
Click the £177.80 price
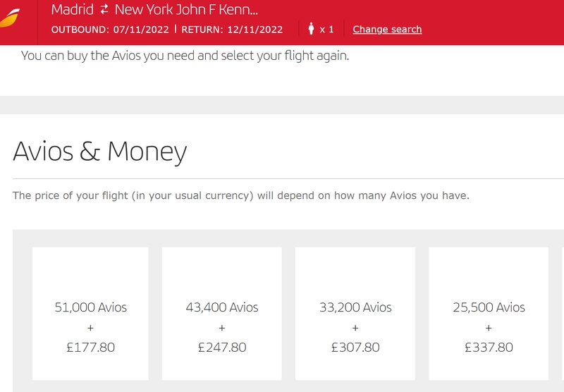click(91, 348)
